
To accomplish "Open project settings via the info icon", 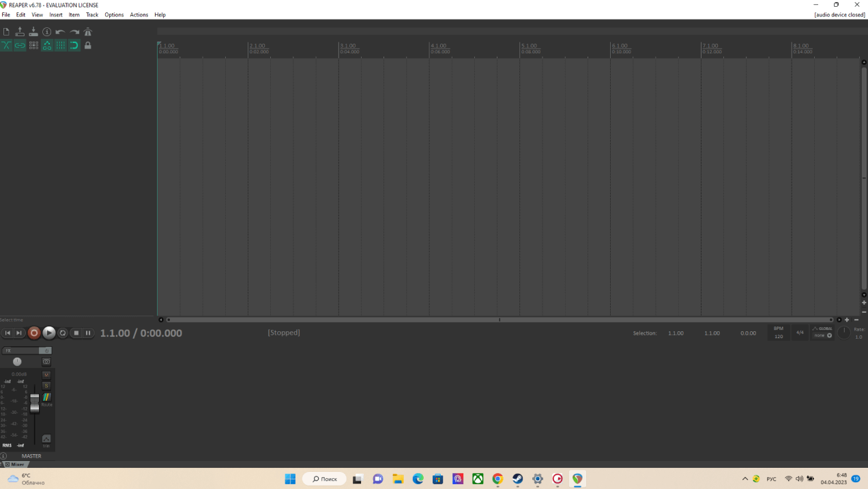I will (47, 32).
